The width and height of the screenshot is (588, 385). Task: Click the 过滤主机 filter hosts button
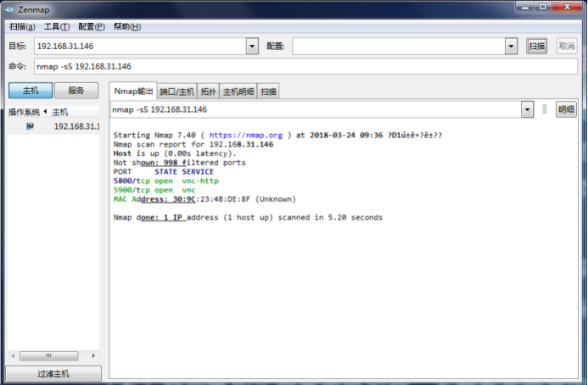[x=53, y=374]
